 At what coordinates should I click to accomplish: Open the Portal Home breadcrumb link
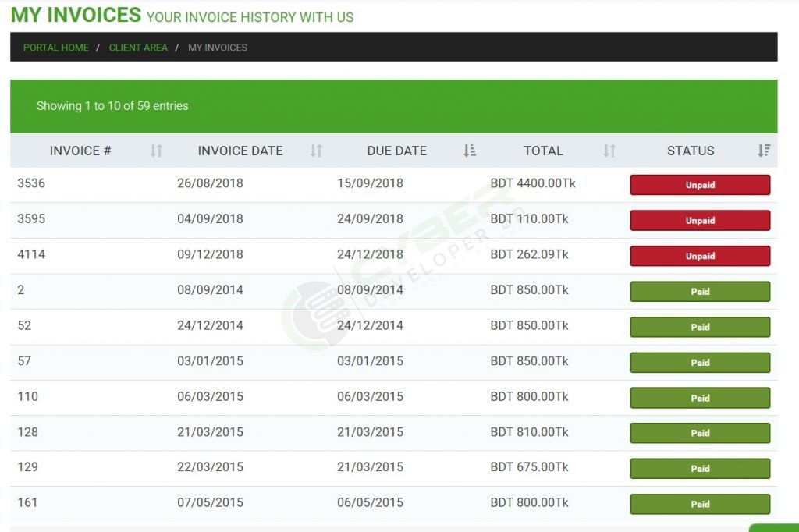point(56,48)
